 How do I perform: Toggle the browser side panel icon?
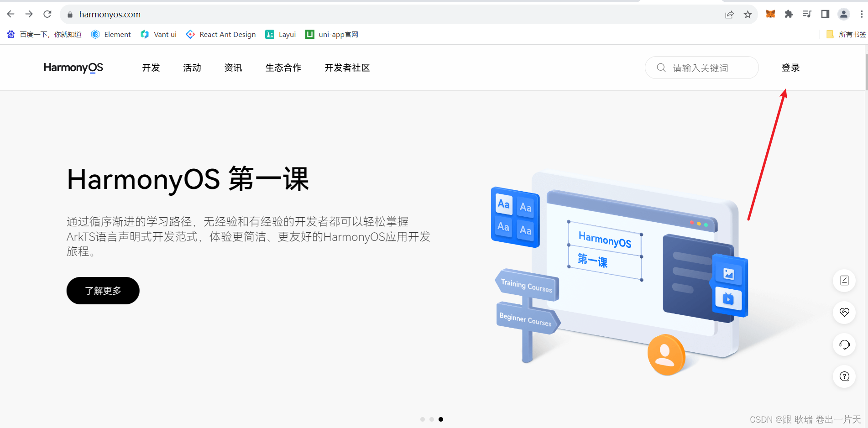825,14
